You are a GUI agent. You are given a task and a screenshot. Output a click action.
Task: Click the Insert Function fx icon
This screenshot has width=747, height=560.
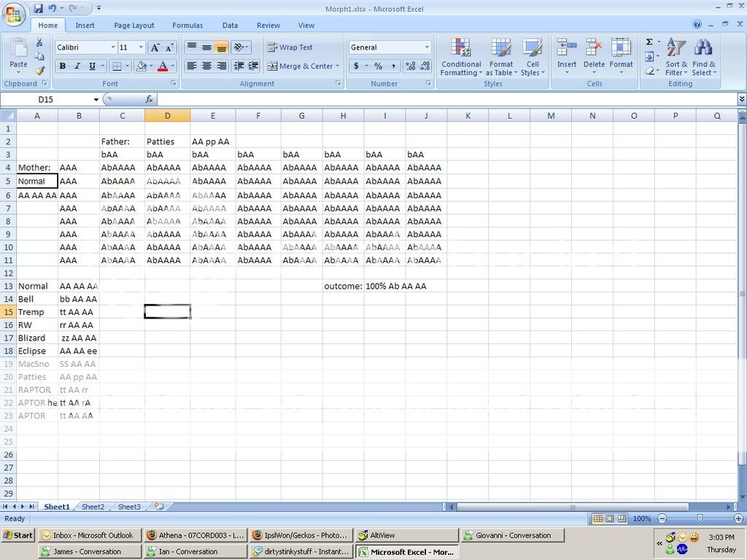149,99
